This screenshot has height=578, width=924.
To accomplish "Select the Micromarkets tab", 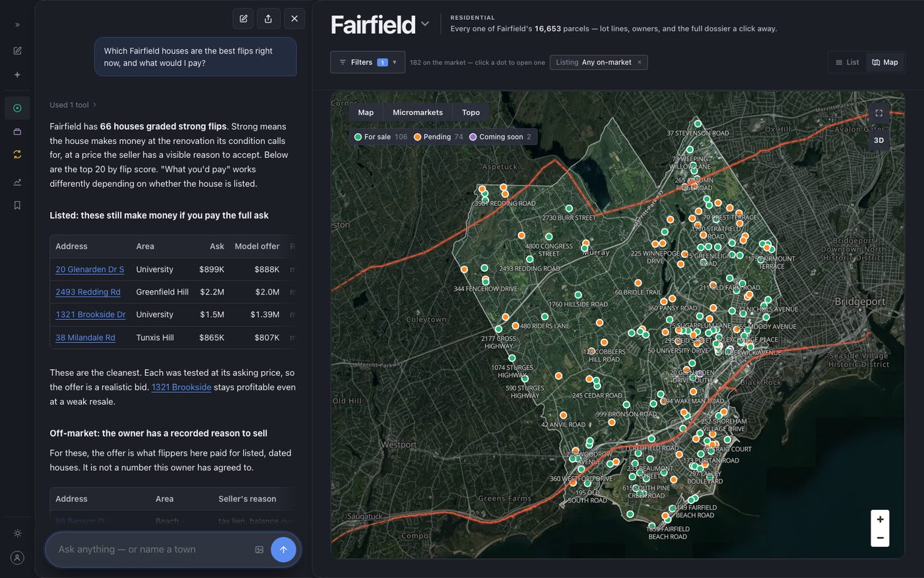I will point(418,112).
